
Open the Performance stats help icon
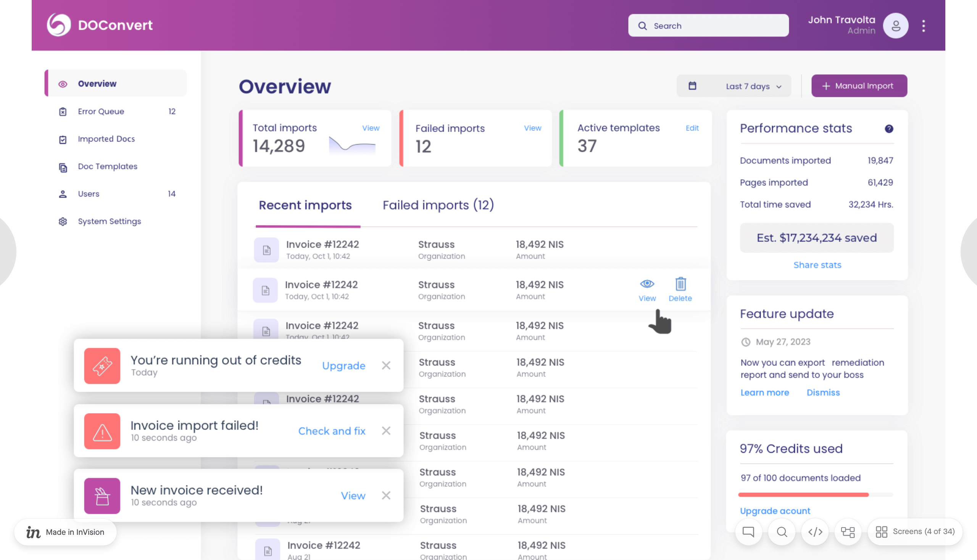(x=889, y=129)
